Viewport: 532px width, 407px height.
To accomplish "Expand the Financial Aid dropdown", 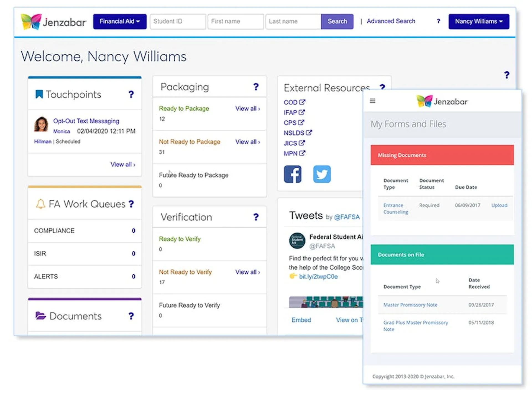I will [x=120, y=21].
